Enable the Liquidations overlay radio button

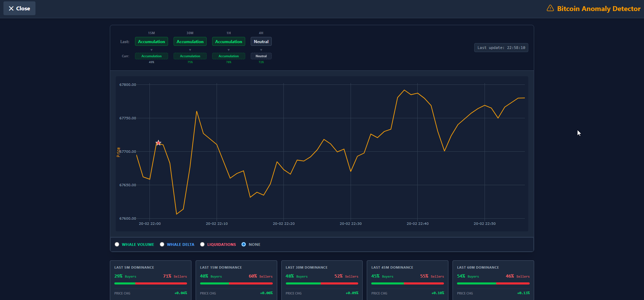coord(202,244)
